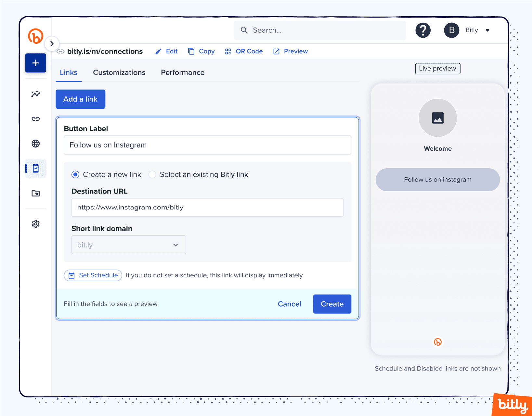Open the Links section via chain icon

[35, 119]
